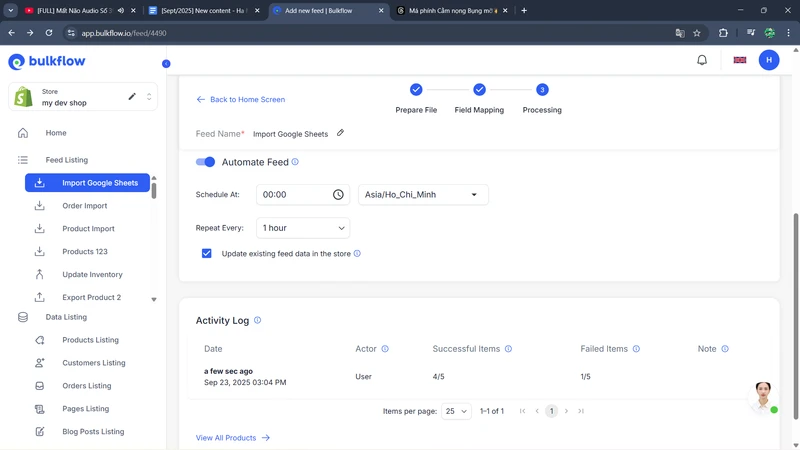Screen dimensions: 800x450
Task: Open the Asia/Ho_Chi_Minh timezone dropdown
Action: point(422,195)
